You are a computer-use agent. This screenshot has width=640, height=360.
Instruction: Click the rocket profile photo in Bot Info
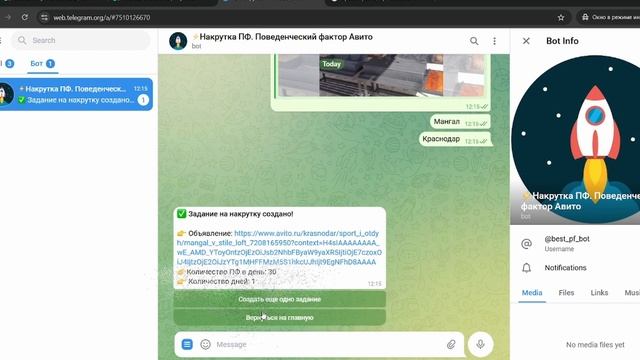tap(575, 139)
